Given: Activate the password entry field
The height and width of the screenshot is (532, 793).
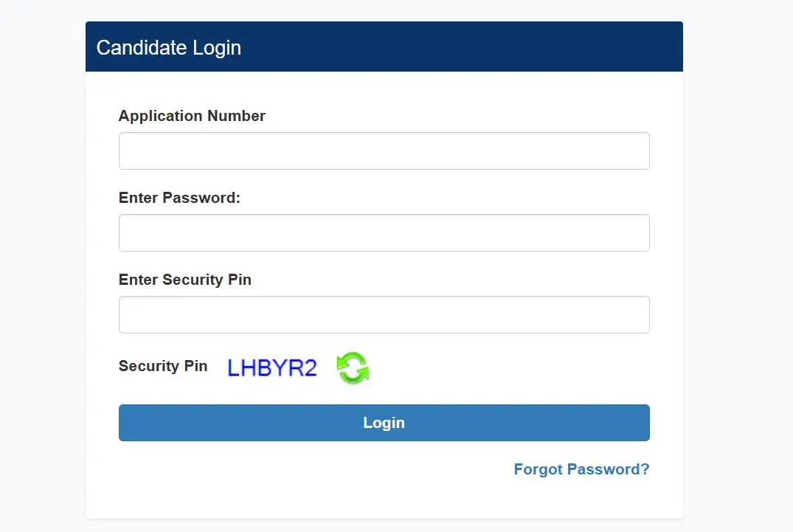Looking at the screenshot, I should tap(384, 232).
